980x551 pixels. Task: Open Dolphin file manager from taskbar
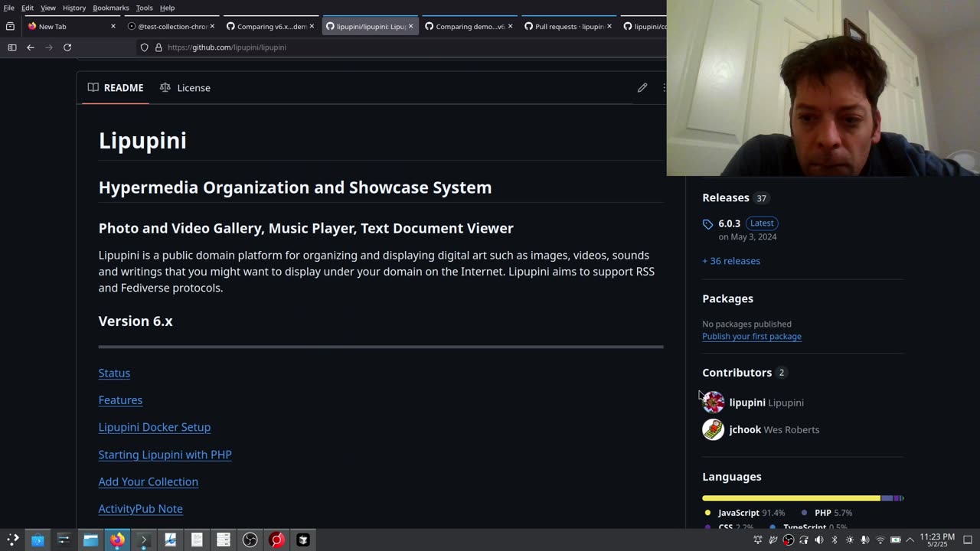(x=90, y=540)
